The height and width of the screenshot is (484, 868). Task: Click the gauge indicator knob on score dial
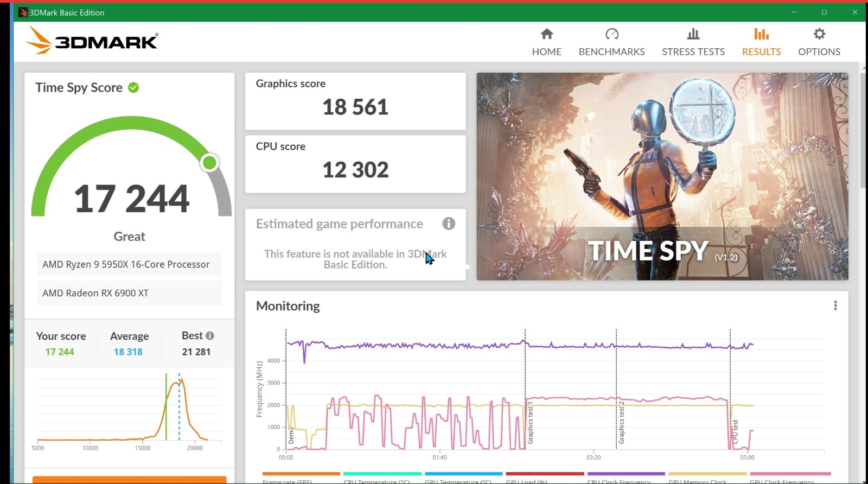pos(209,162)
